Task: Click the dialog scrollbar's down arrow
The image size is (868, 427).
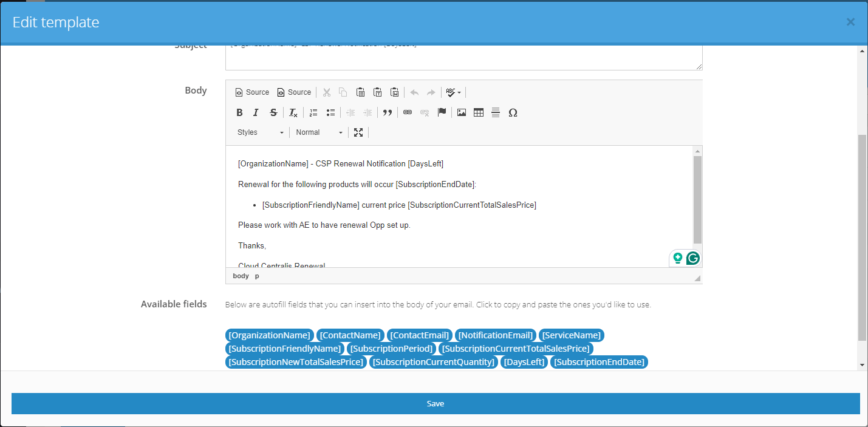Action: pos(863,365)
